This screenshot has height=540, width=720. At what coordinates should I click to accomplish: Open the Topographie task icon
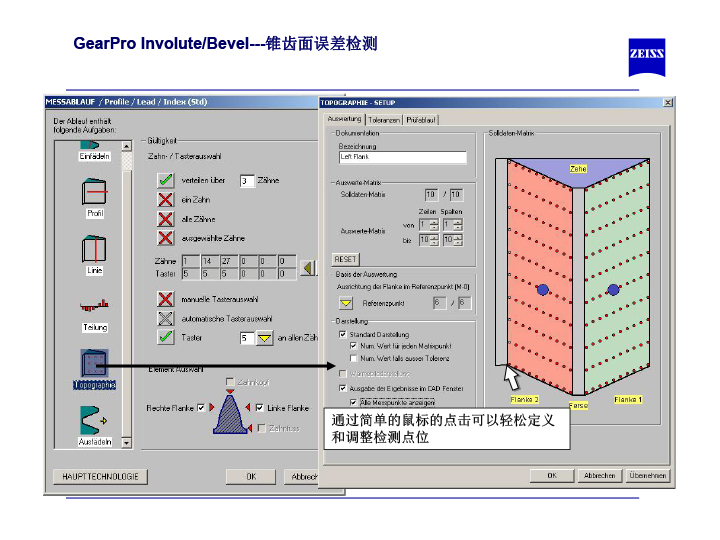pyautogui.click(x=95, y=364)
